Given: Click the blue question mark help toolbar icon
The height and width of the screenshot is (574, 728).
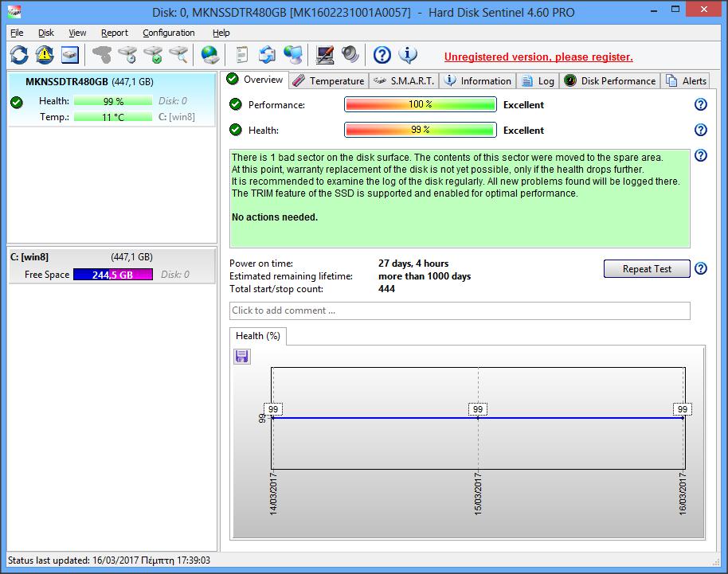Looking at the screenshot, I should [382, 55].
